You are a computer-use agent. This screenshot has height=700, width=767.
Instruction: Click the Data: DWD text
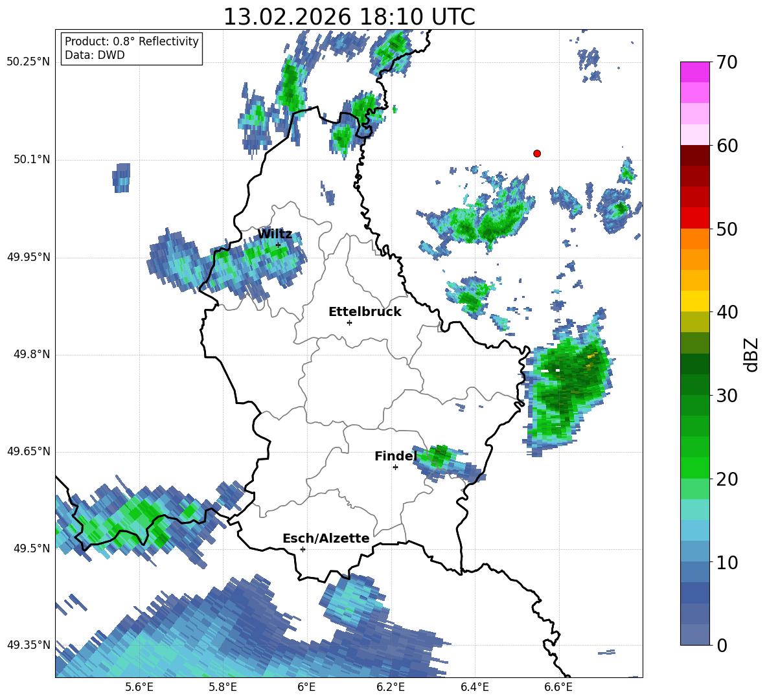(95, 55)
